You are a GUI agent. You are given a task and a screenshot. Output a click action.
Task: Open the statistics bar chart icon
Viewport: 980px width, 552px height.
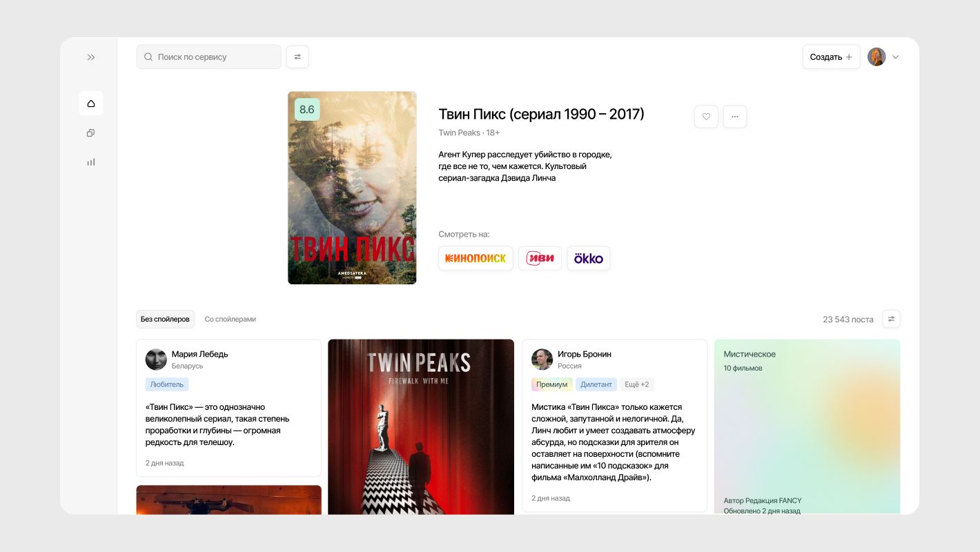click(91, 162)
